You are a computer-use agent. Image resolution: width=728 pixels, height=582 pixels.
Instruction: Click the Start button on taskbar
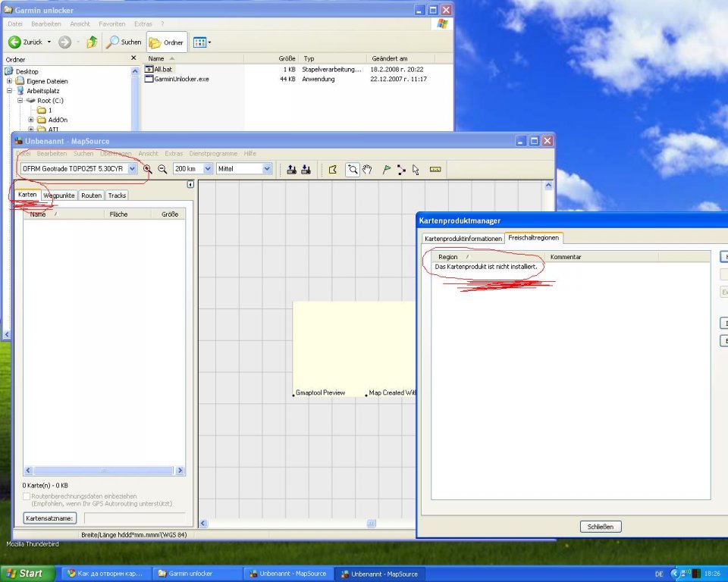pyautogui.click(x=27, y=574)
